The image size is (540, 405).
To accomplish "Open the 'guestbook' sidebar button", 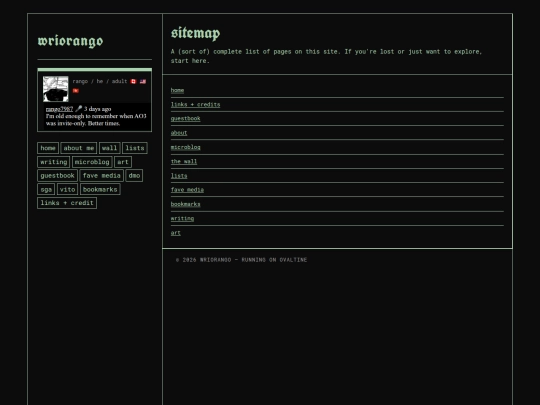I will coord(58,176).
